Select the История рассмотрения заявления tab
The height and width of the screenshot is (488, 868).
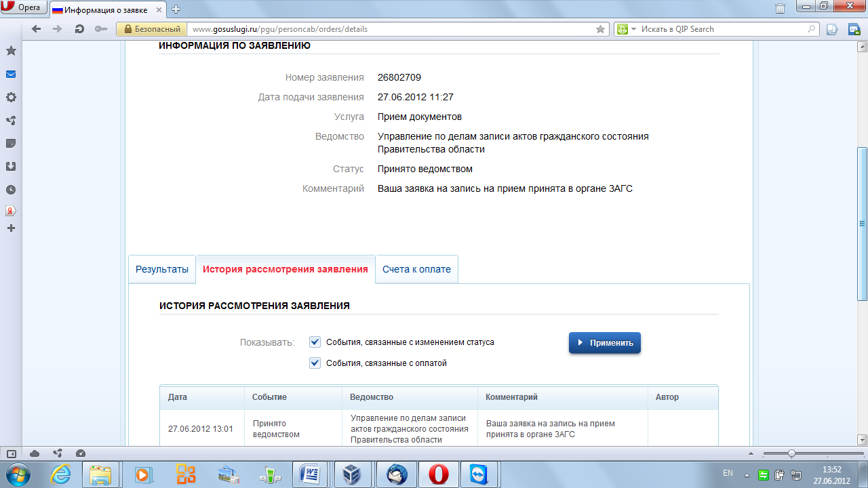[x=285, y=269]
